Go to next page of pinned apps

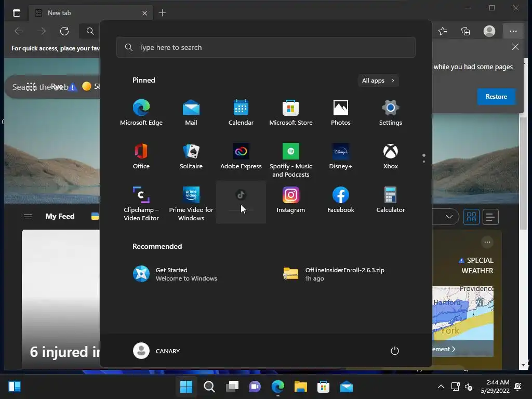(424, 162)
